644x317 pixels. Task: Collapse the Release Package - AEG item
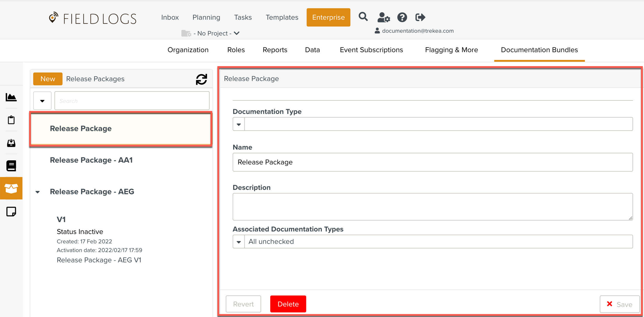pos(38,192)
